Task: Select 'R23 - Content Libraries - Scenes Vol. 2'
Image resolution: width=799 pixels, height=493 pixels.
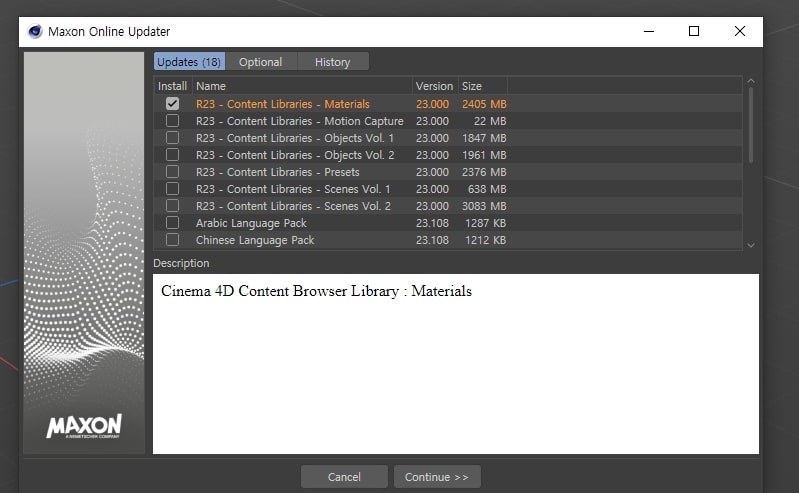Action: (x=448, y=205)
